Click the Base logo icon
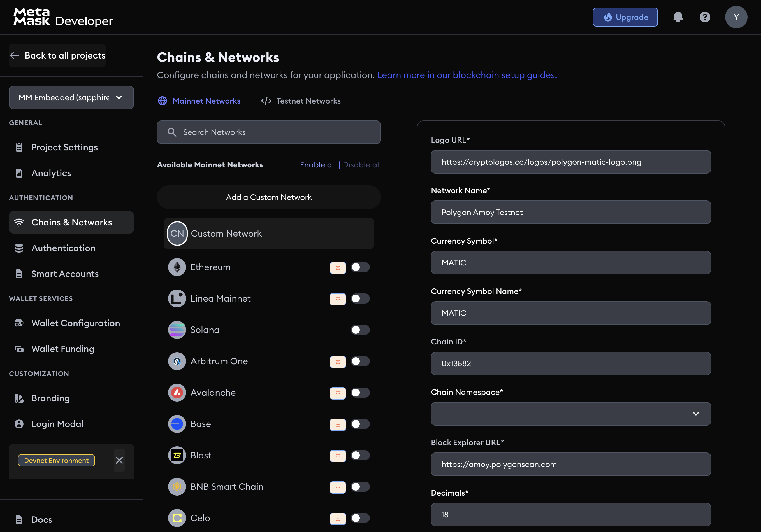The image size is (761, 532). point(177,424)
